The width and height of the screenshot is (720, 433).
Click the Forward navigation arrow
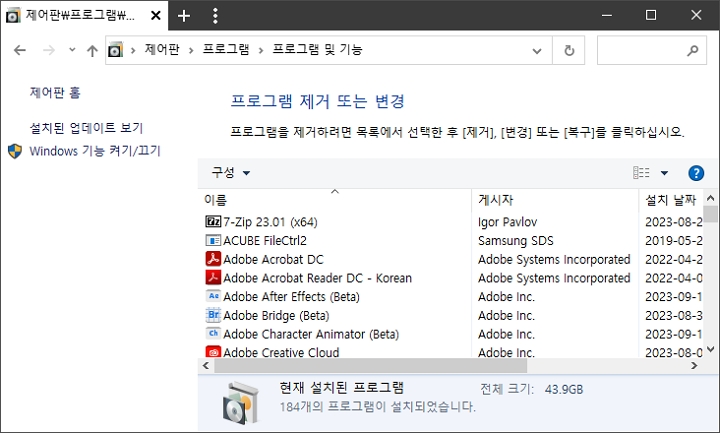[x=48, y=50]
